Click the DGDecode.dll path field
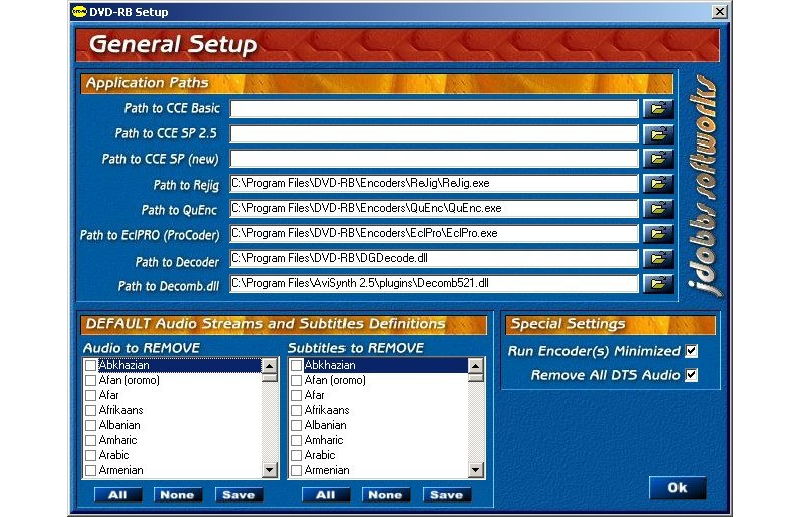800x517 pixels. tap(434, 258)
